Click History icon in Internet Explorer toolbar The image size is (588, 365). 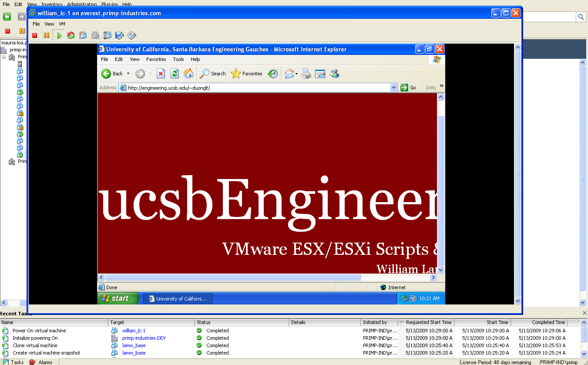pyautogui.click(x=273, y=74)
